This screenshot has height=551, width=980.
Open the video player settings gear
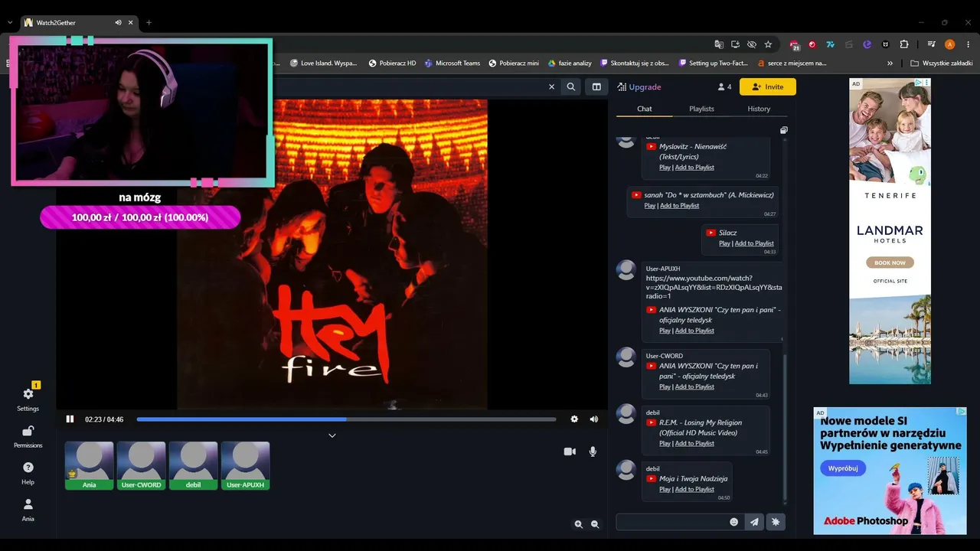click(x=574, y=419)
